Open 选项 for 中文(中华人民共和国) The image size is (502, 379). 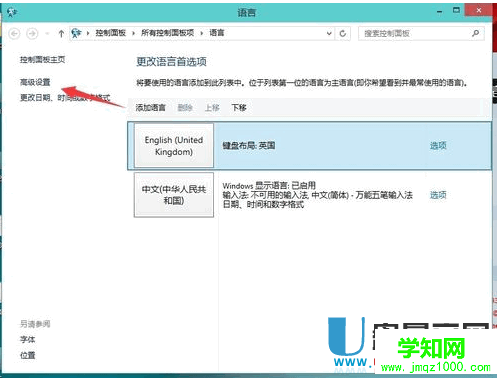point(438,195)
